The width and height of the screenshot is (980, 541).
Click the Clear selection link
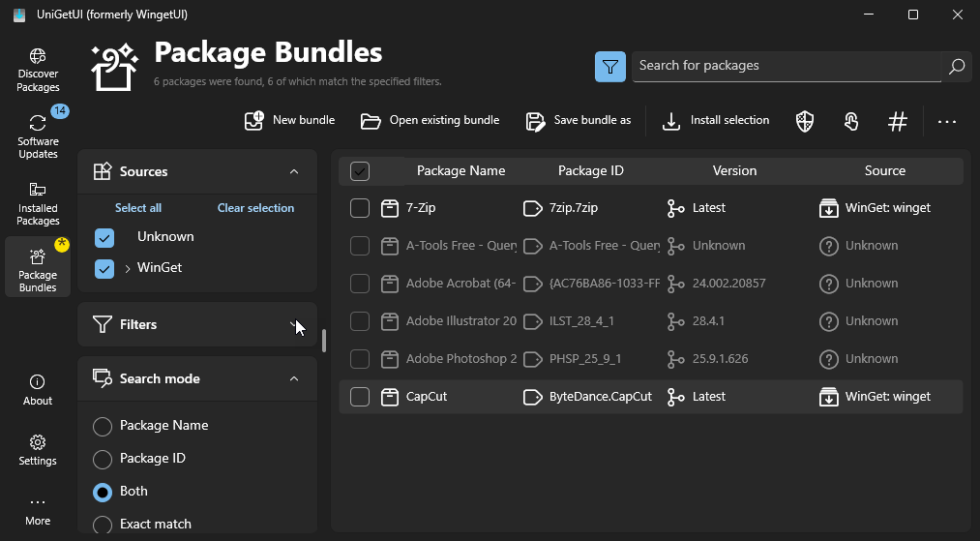(x=255, y=208)
